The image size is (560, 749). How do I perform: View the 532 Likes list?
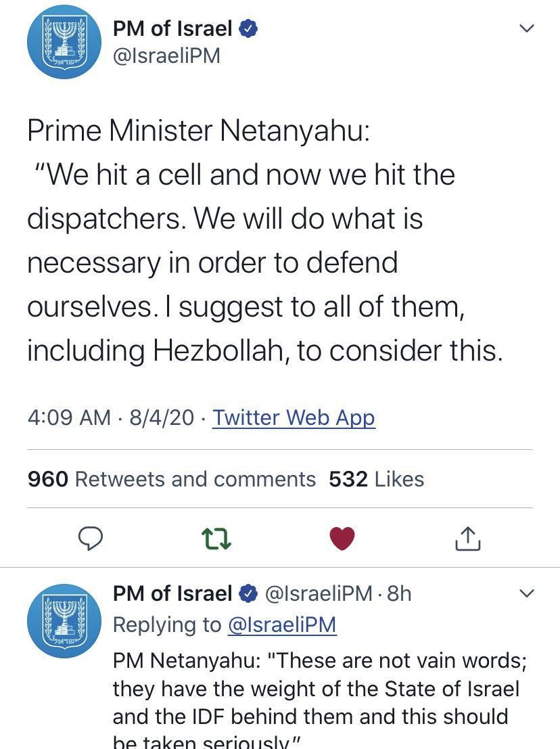(x=376, y=479)
